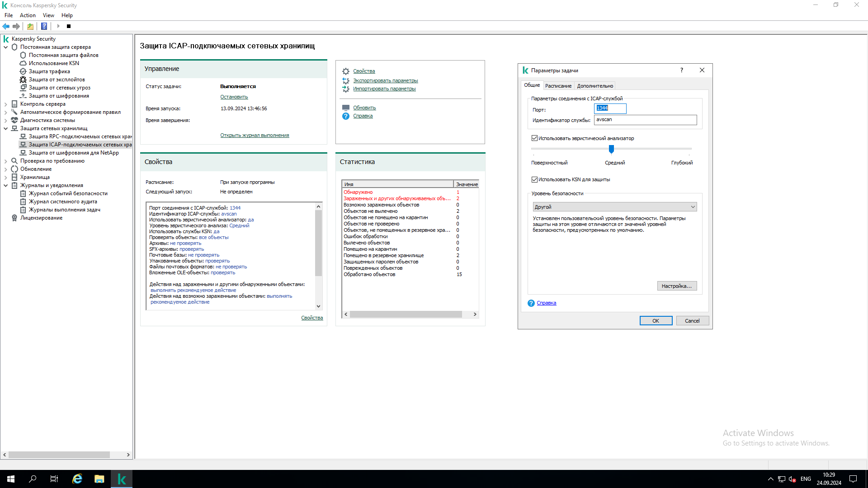The image size is (868, 488).
Task: Open Windows Start menu
Action: pos(11,479)
